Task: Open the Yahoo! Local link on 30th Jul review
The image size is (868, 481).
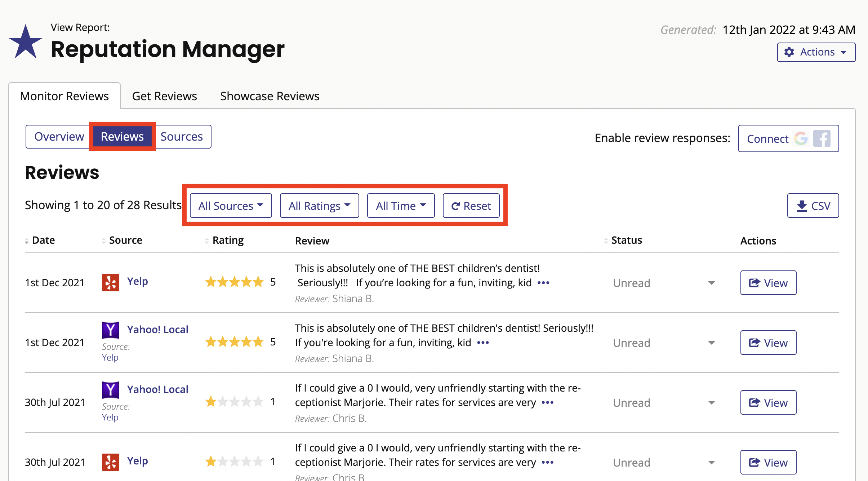Action: pos(158,389)
